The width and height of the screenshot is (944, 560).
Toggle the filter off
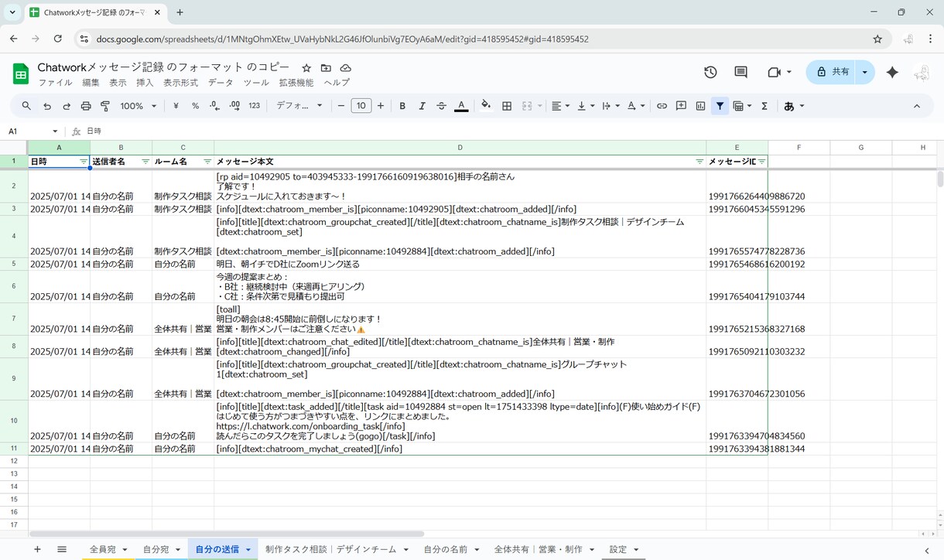[720, 106]
